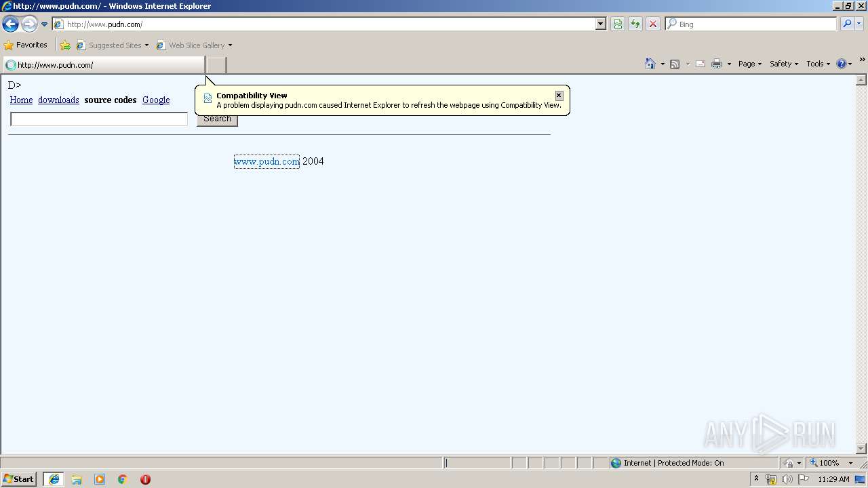The image size is (868, 488).
Task: Close the Compatibility View notification balloon
Action: 559,96
